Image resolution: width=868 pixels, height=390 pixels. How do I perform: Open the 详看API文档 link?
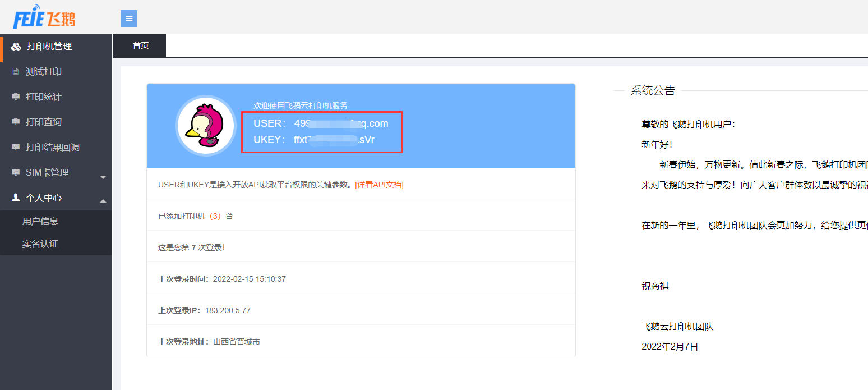379,185
